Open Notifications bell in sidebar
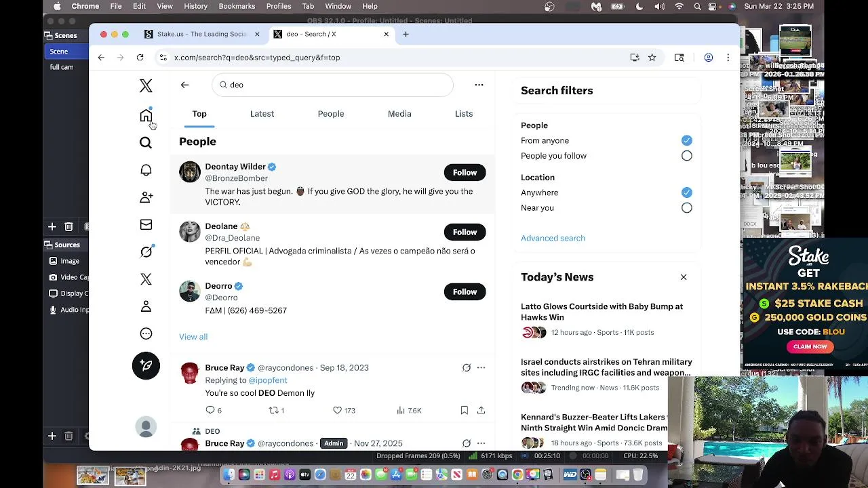The height and width of the screenshot is (488, 868). (146, 170)
